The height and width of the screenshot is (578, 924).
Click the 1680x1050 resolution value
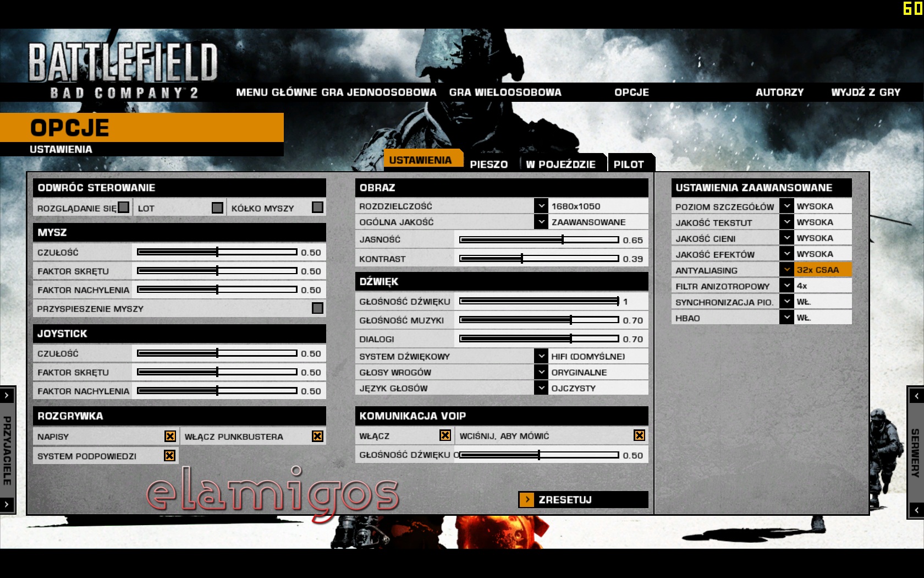click(576, 206)
